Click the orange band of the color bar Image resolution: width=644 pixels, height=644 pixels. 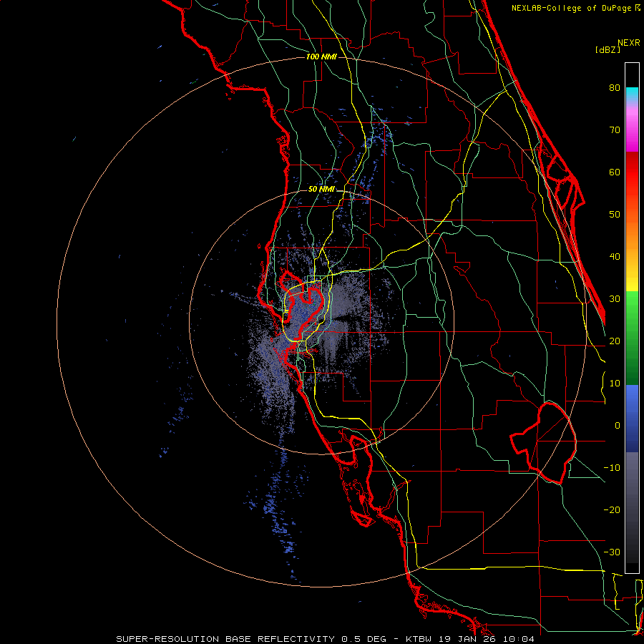point(632,234)
